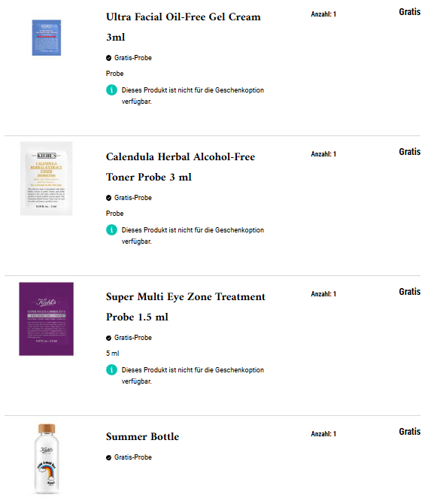Click the Gratis price label of Eye Zone Treatment
This screenshot has width=443, height=504.
pos(410,292)
